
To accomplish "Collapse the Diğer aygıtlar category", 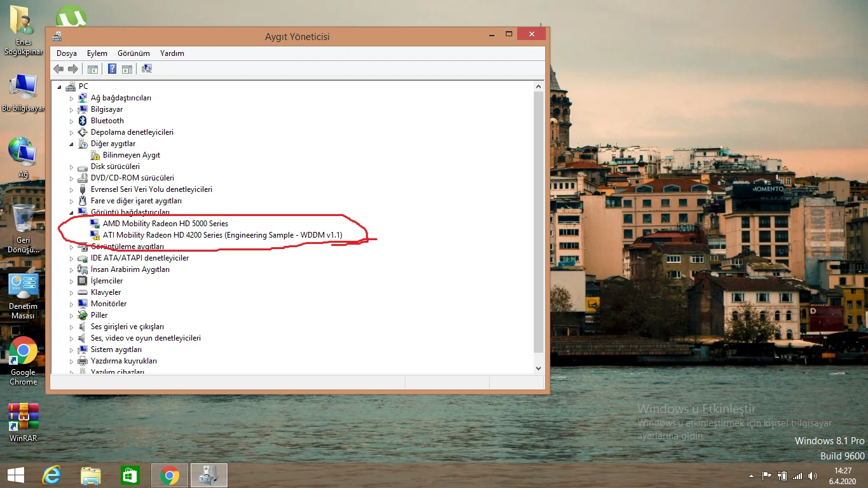I will tap(72, 144).
